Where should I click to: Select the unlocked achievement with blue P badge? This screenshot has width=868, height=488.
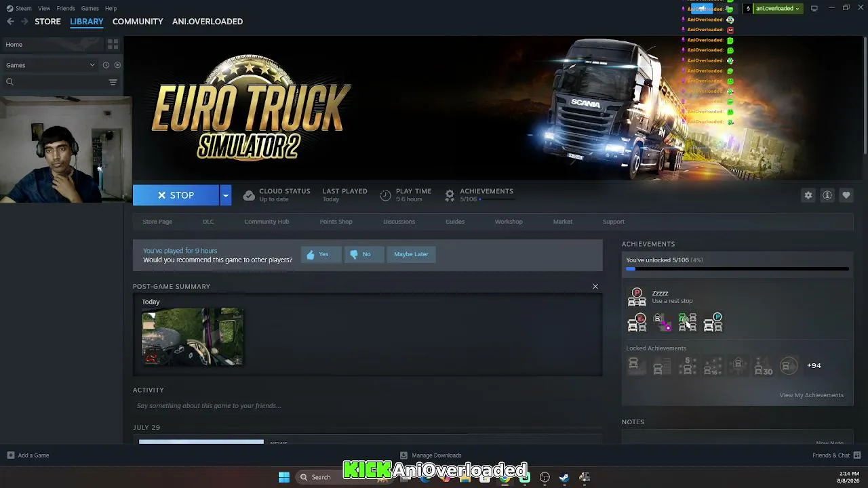tap(713, 323)
